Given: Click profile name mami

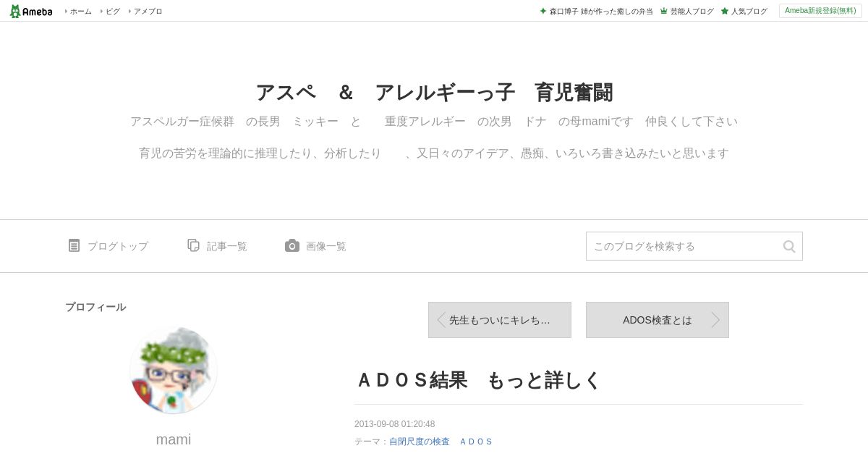Looking at the screenshot, I should pos(174,439).
